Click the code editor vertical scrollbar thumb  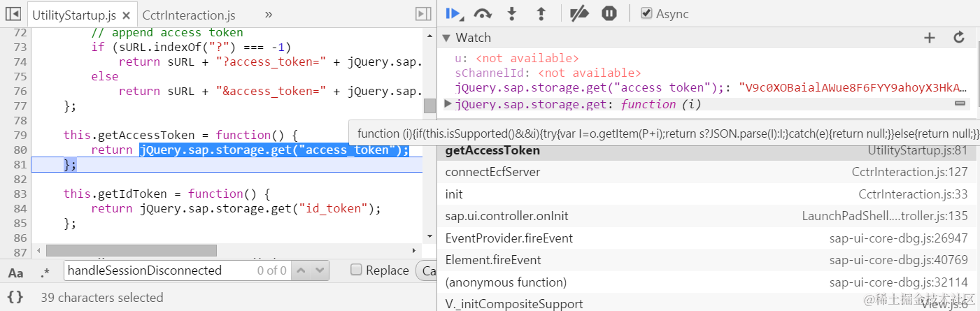click(429, 106)
